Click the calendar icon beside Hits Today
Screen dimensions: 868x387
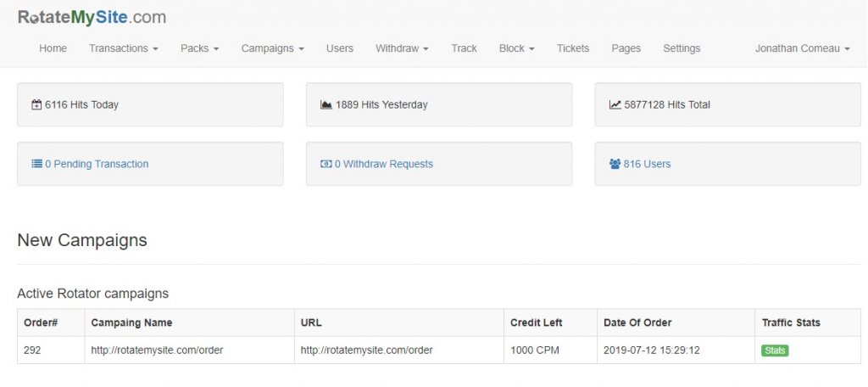(36, 105)
